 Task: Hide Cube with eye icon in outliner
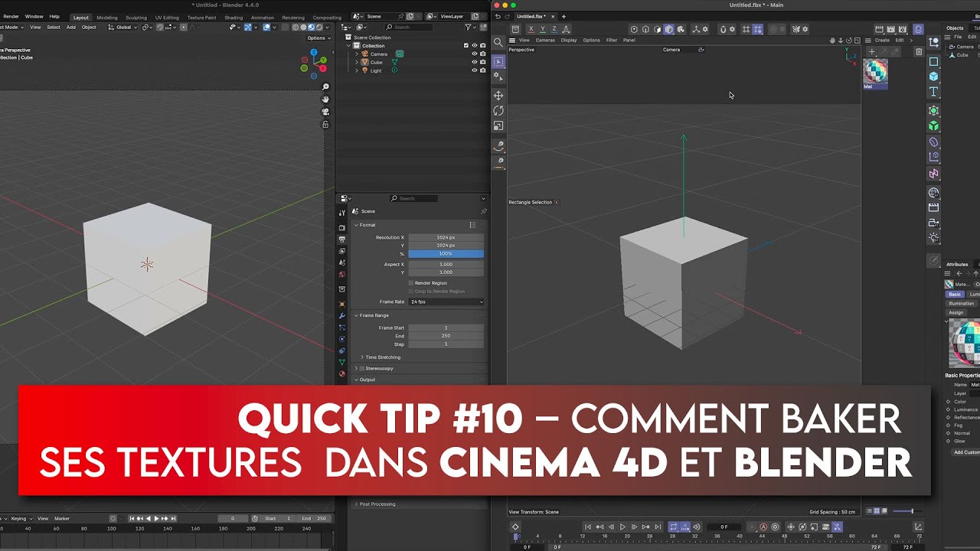coord(475,63)
